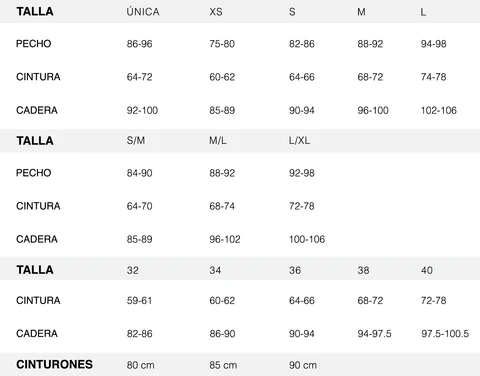
Task: Click the 90 cm belt length
Action: point(303,365)
